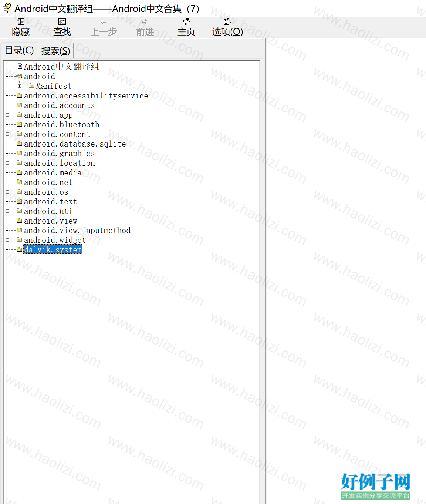Expand the android.view.inputmethod node
The height and width of the screenshot is (504, 426).
point(7,231)
